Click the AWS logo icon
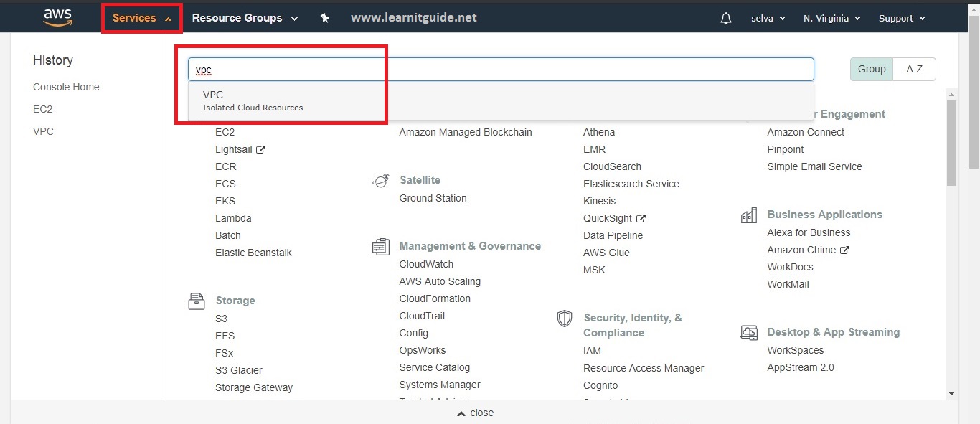This screenshot has height=424, width=980. (57, 17)
